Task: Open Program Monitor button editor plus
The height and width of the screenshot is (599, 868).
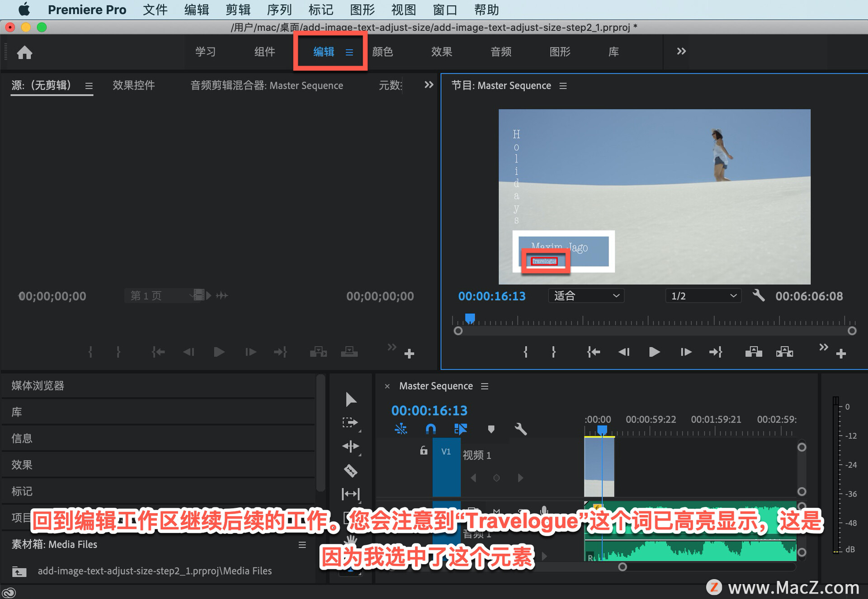Action: point(841,354)
